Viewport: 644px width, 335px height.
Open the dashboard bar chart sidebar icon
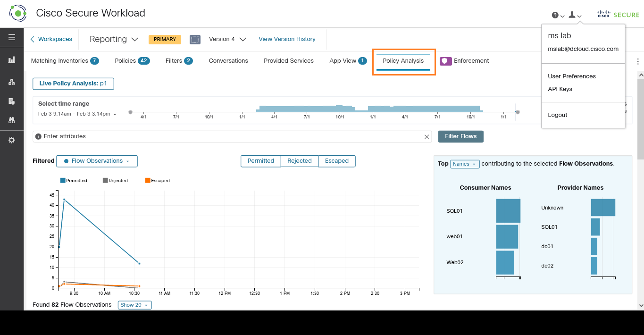coord(12,60)
